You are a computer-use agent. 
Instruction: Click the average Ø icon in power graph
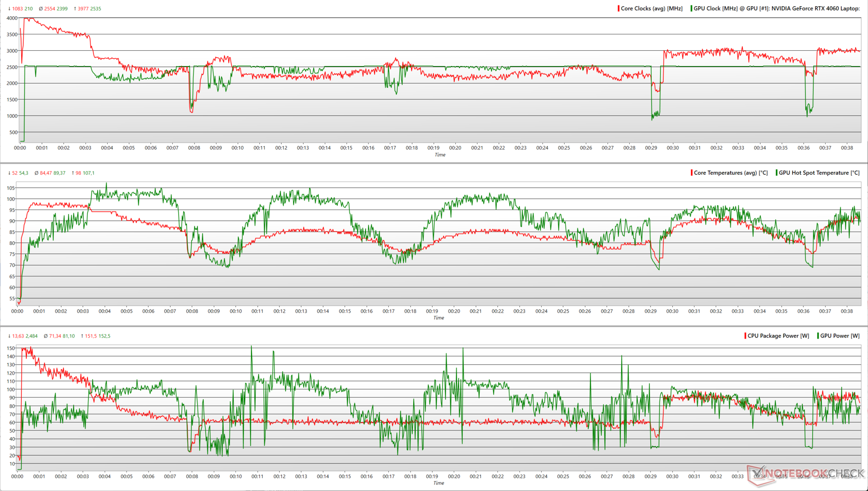[46, 336]
